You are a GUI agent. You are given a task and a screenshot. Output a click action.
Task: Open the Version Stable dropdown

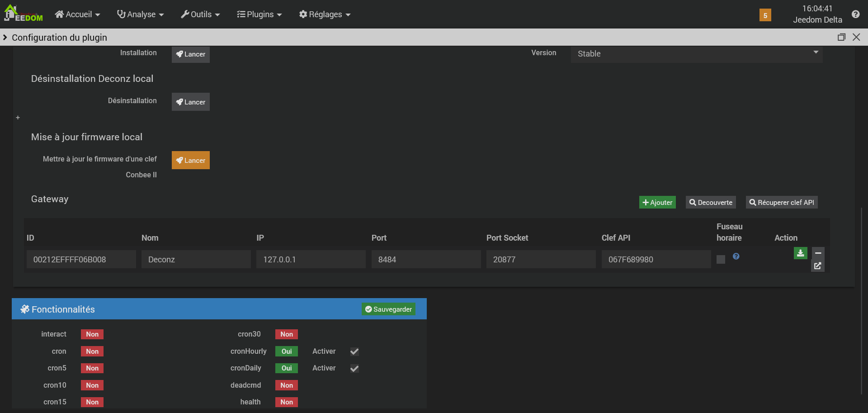click(x=696, y=54)
